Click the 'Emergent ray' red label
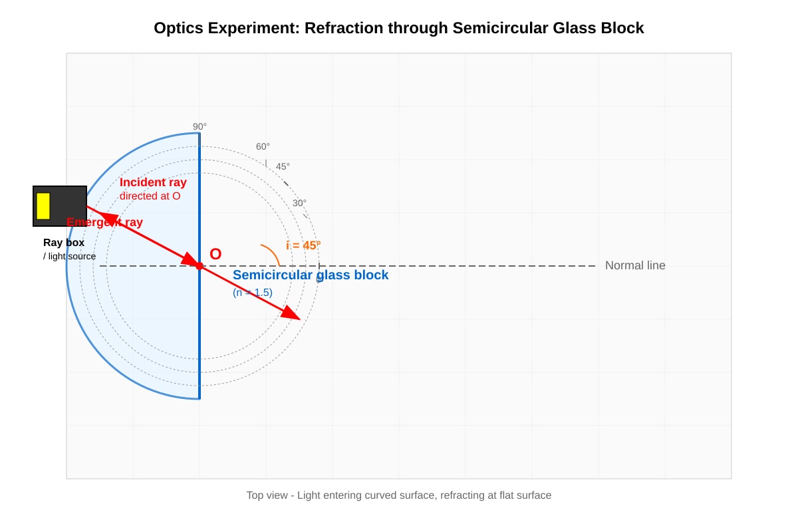 point(104,222)
